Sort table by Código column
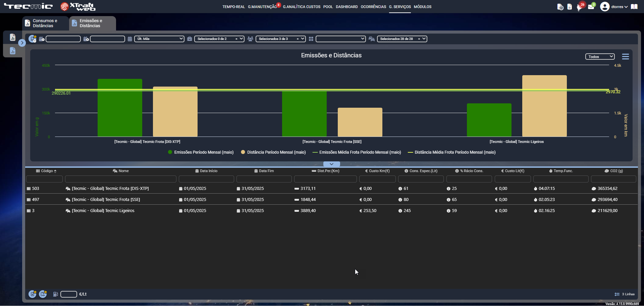Image resolution: width=644 pixels, height=306 pixels. click(46, 171)
